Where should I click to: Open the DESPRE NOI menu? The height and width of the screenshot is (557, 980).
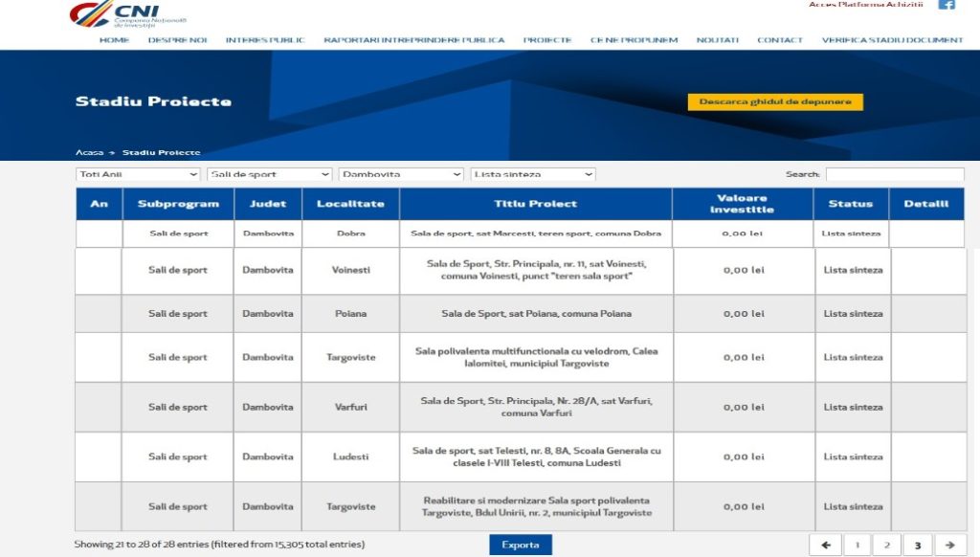(x=177, y=40)
